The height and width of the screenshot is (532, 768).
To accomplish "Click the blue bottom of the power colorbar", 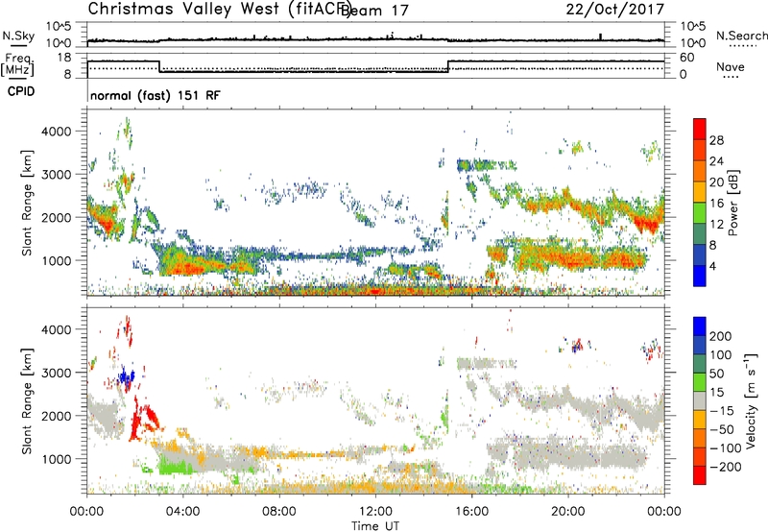I will pyautogui.click(x=700, y=276).
